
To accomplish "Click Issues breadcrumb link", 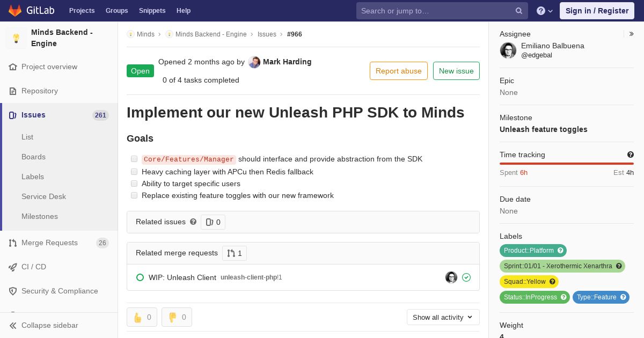I will pos(267,34).
